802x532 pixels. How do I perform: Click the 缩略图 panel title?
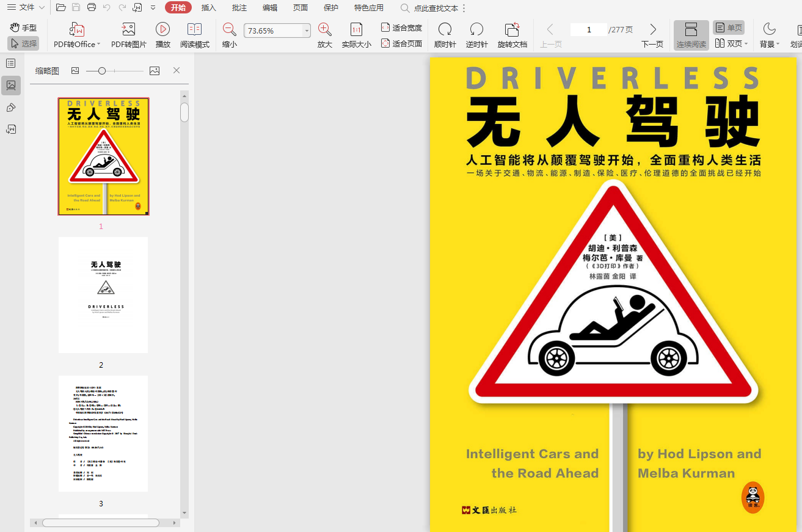[x=47, y=71]
